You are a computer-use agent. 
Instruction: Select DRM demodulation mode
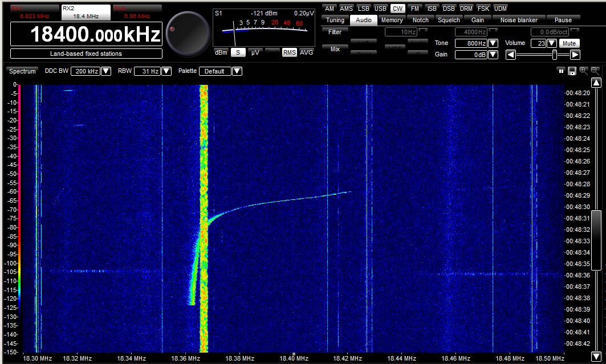tap(466, 9)
